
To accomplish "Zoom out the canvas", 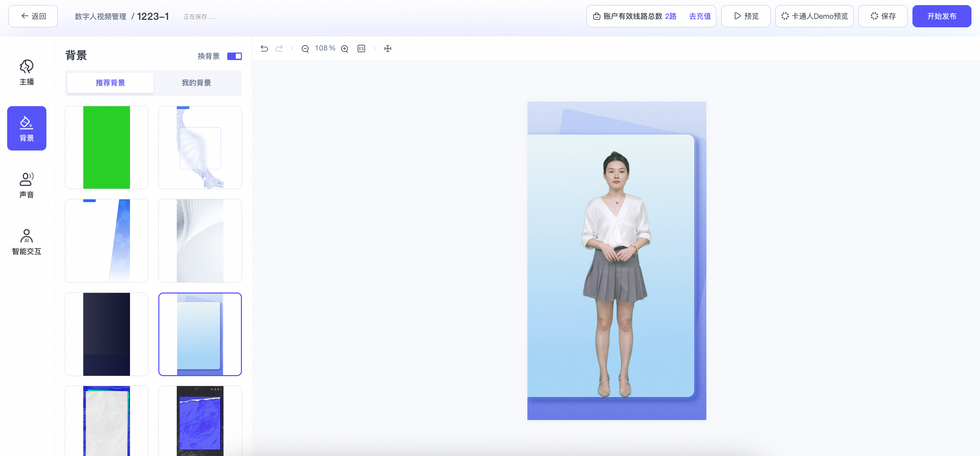I will 305,49.
